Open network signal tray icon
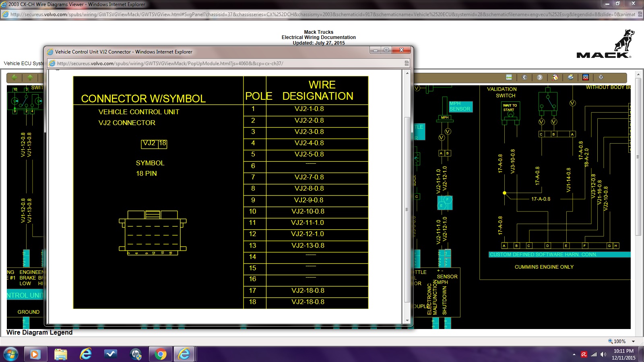Image resolution: width=644 pixels, height=362 pixels. tap(594, 354)
